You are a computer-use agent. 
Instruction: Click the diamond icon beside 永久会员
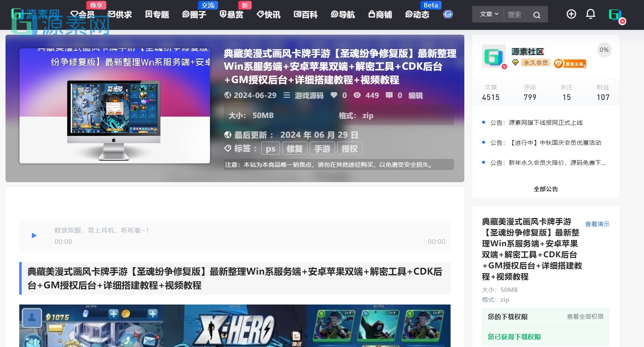[515, 63]
